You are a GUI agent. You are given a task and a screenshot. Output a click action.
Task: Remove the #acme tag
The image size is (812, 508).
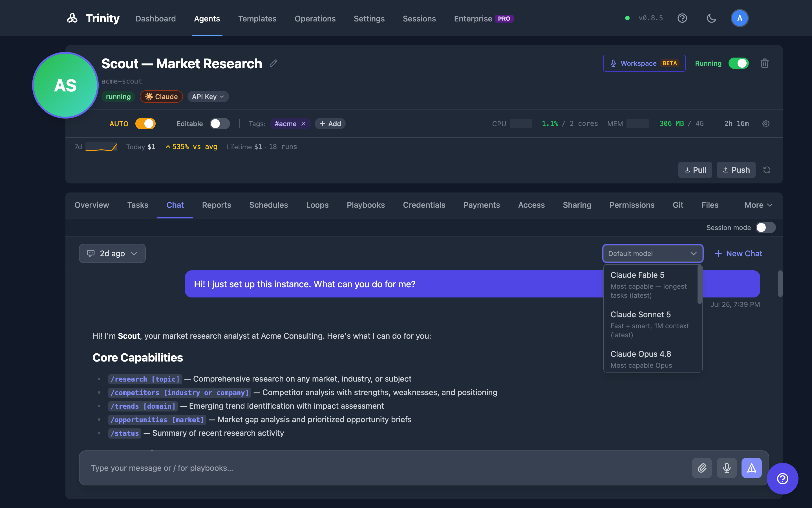point(303,124)
